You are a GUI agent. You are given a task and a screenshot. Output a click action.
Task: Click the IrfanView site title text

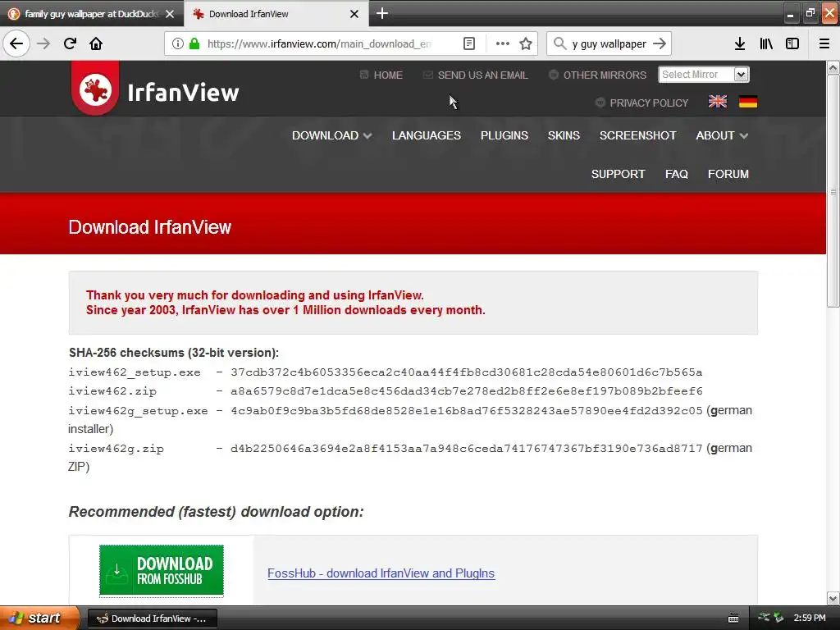click(183, 92)
